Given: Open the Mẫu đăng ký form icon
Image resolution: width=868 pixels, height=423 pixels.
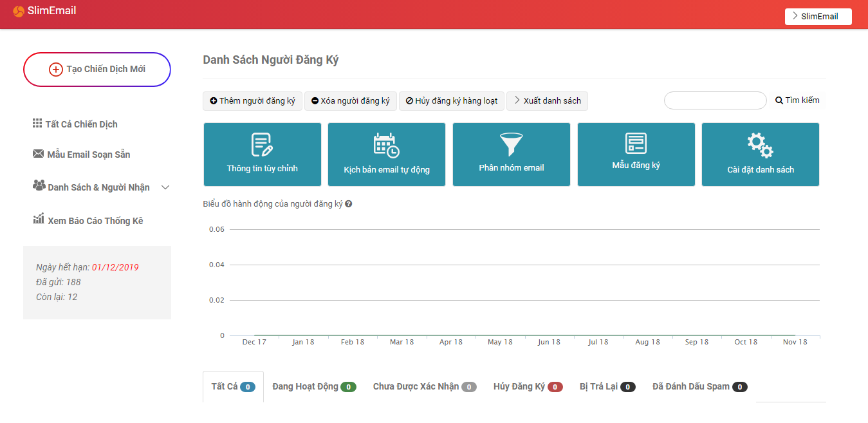Looking at the screenshot, I should (636, 143).
